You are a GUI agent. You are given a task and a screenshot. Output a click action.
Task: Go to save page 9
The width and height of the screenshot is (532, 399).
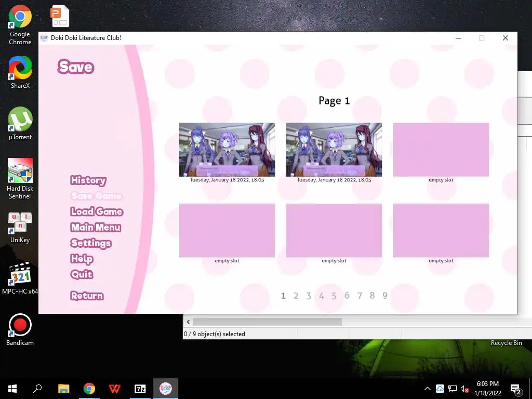(385, 296)
